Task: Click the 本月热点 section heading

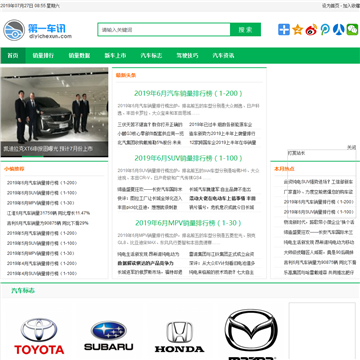Action: (284, 169)
